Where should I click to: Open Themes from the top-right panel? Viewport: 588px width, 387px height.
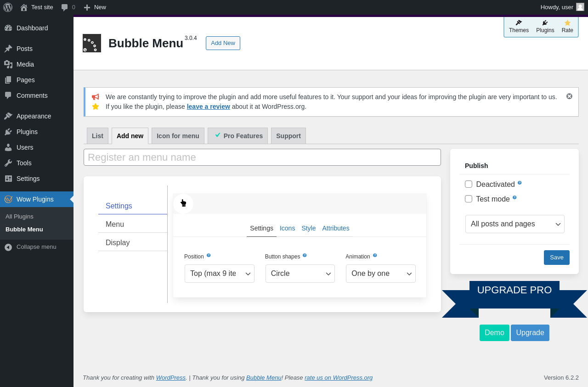(x=519, y=27)
